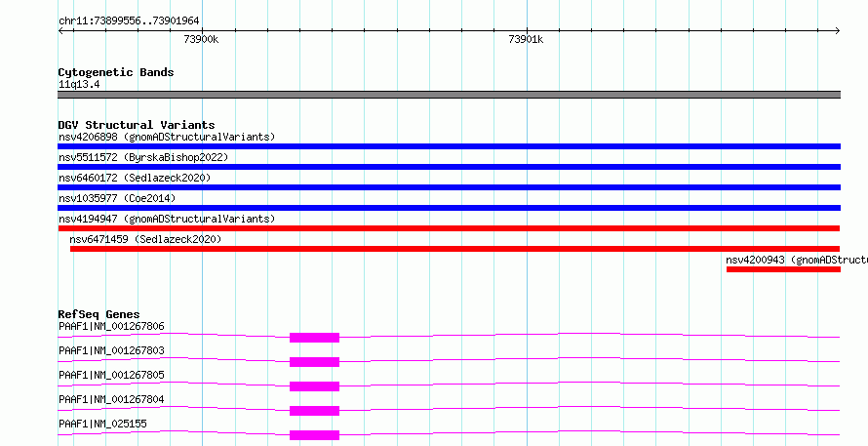Open PAAF1|NM_001267806 transcript label

tap(111, 326)
